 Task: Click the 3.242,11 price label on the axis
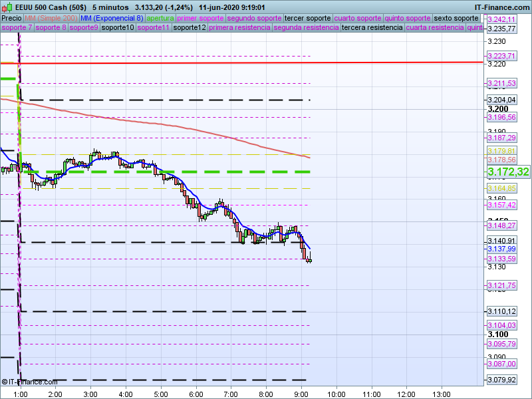pyautogui.click(x=501, y=20)
